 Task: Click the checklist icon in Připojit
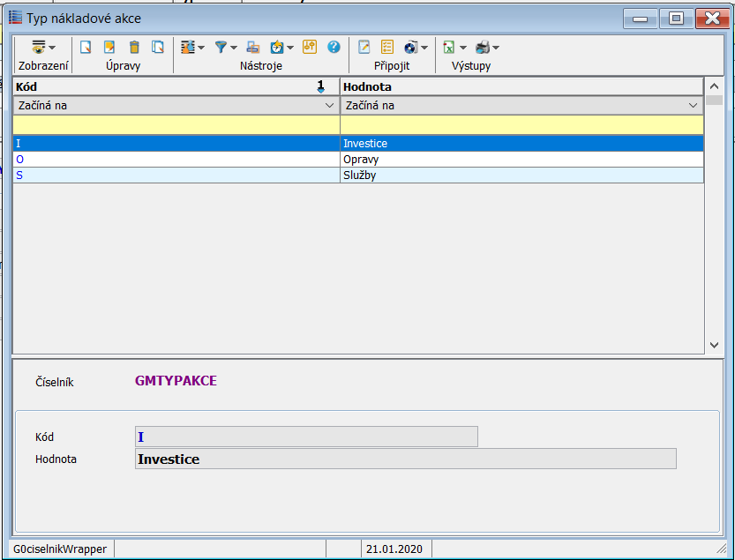(x=387, y=48)
